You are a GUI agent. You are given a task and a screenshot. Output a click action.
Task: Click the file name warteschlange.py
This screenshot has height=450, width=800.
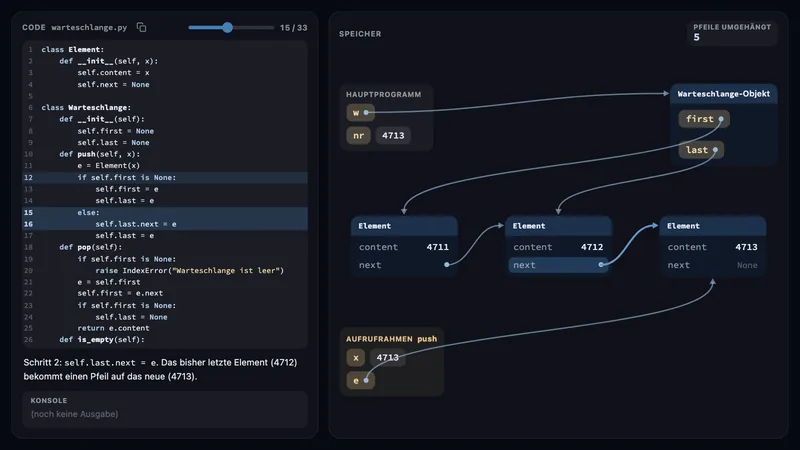click(x=89, y=28)
